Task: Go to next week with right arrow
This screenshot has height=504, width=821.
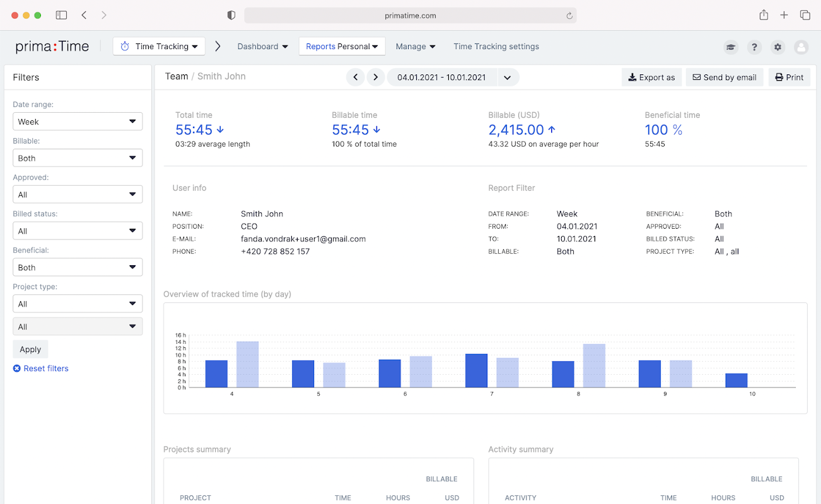Action: pyautogui.click(x=376, y=77)
